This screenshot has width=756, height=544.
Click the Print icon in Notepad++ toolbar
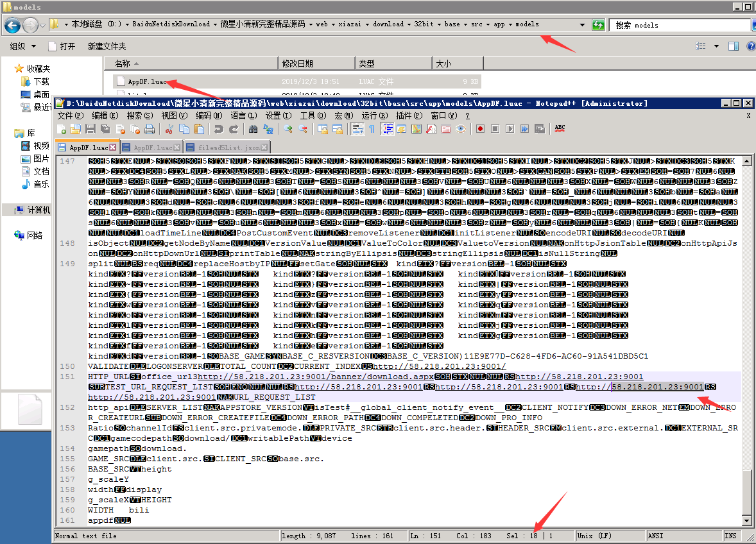point(149,129)
